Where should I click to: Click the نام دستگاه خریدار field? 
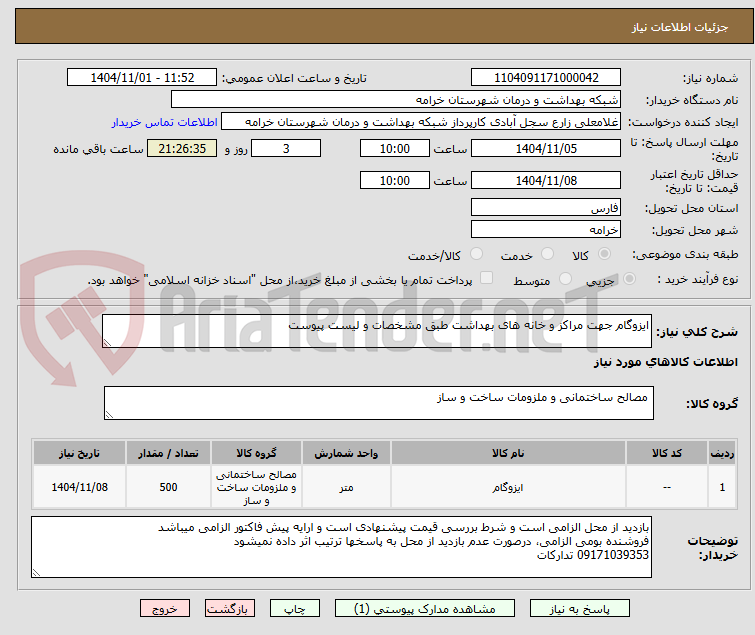click(396, 99)
